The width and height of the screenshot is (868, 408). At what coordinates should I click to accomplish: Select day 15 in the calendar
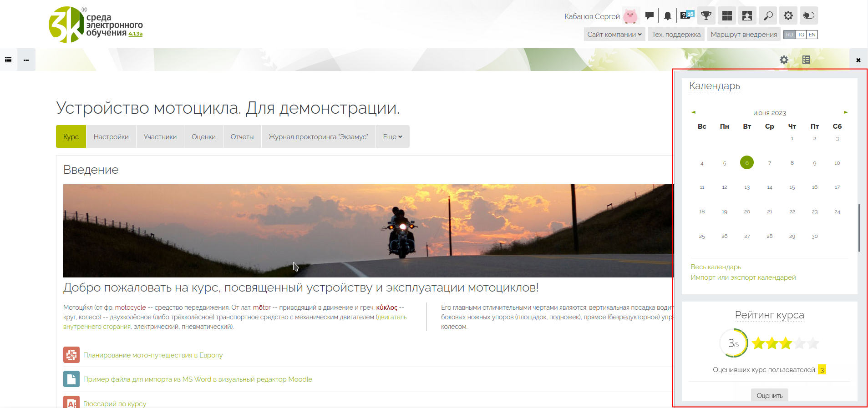792,187
